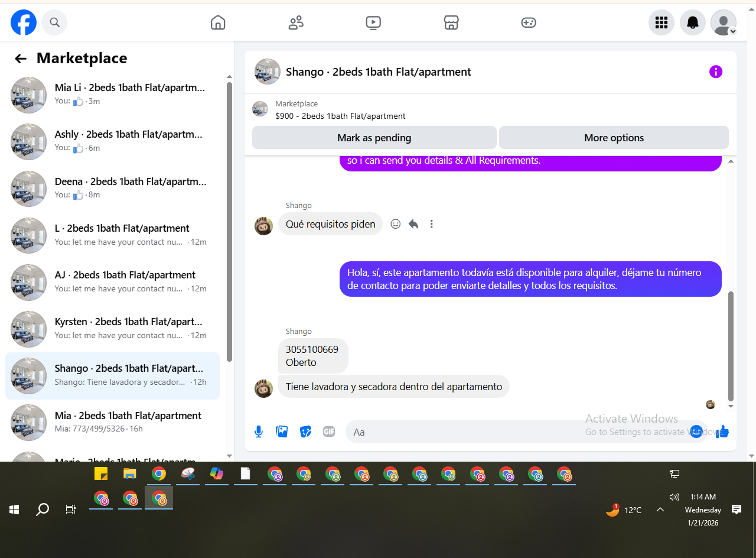Screen dimensions: 756x558
Task: Click the conversation list scrollbar thumb
Action: coord(229,222)
